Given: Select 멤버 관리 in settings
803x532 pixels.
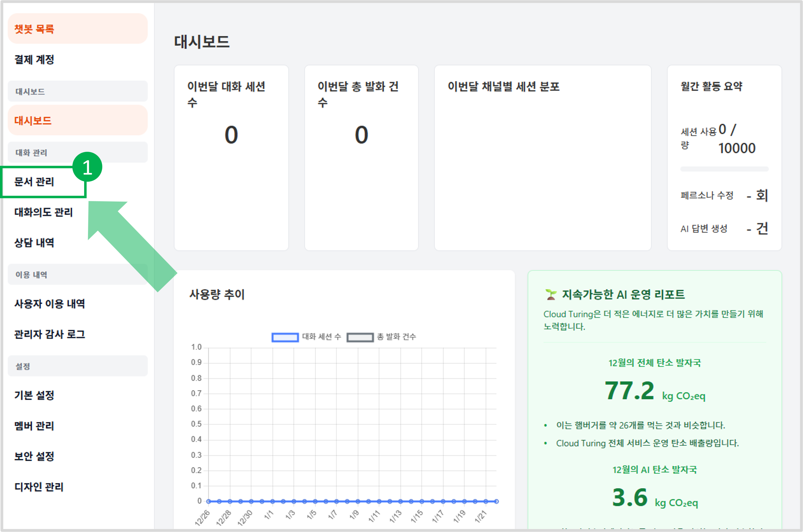Looking at the screenshot, I should tap(34, 426).
